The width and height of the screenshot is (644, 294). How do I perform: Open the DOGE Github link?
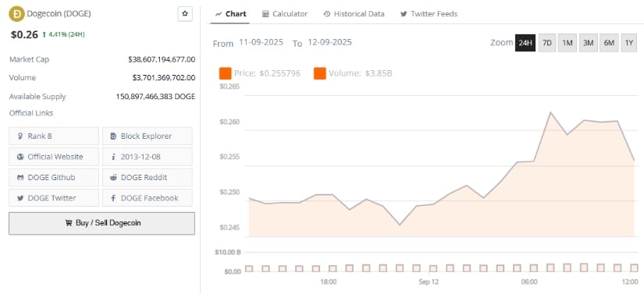point(54,177)
